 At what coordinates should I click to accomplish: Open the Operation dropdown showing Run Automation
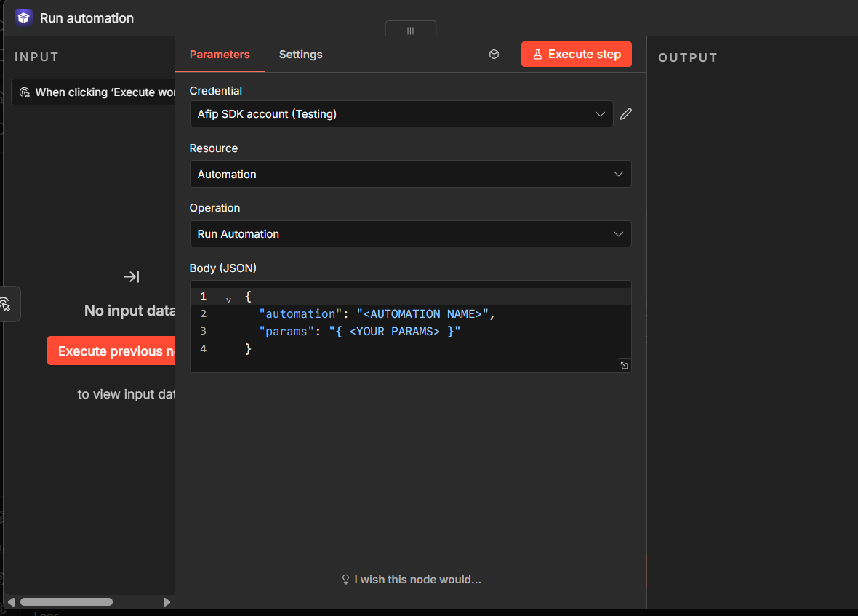pyautogui.click(x=410, y=234)
